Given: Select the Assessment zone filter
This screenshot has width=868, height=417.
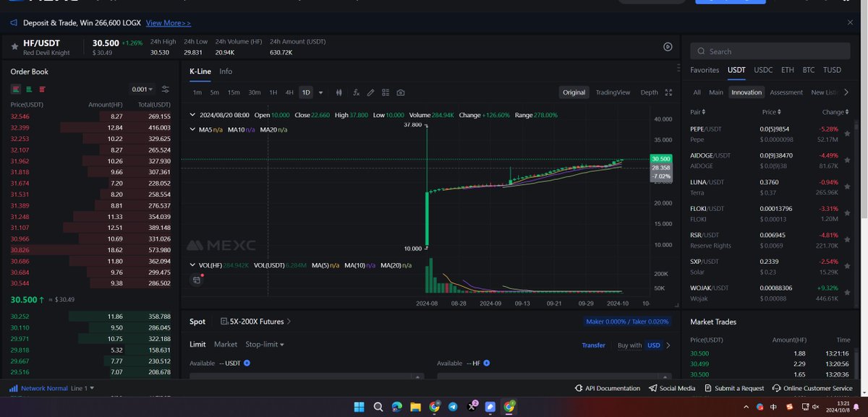Looking at the screenshot, I should 786,93.
